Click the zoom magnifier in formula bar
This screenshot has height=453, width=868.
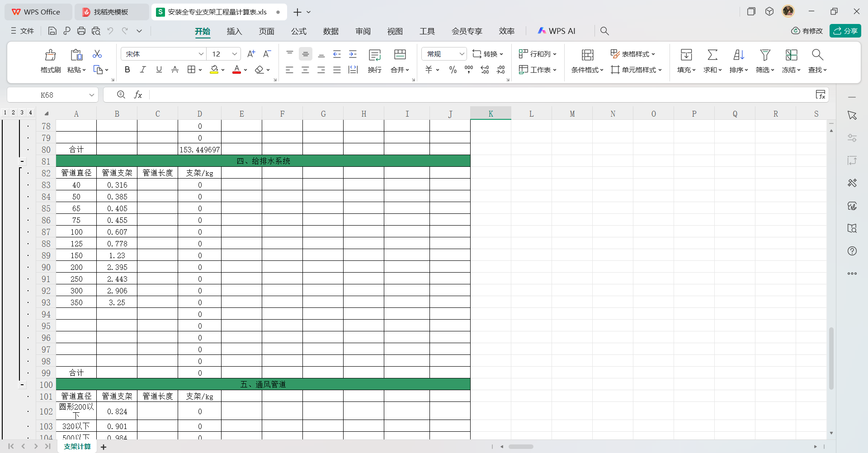121,94
